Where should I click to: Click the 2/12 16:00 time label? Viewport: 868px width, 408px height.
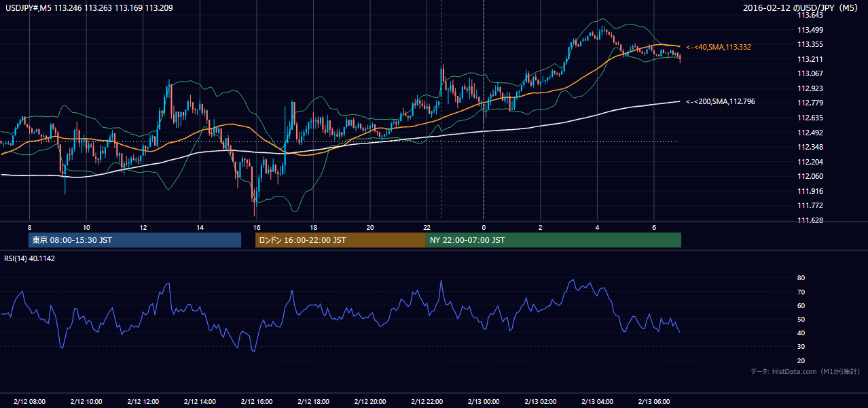(257, 402)
